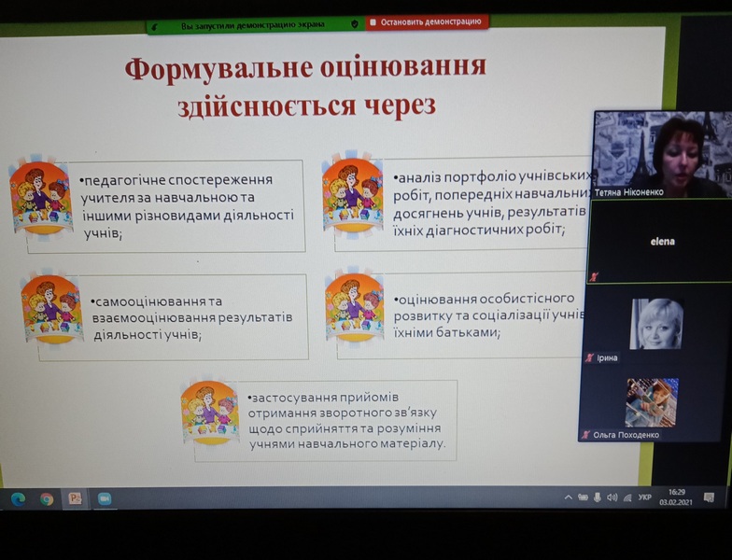Click the cartoon image beside 'самооцінювання'
The width and height of the screenshot is (732, 560).
pyautogui.click(x=51, y=308)
